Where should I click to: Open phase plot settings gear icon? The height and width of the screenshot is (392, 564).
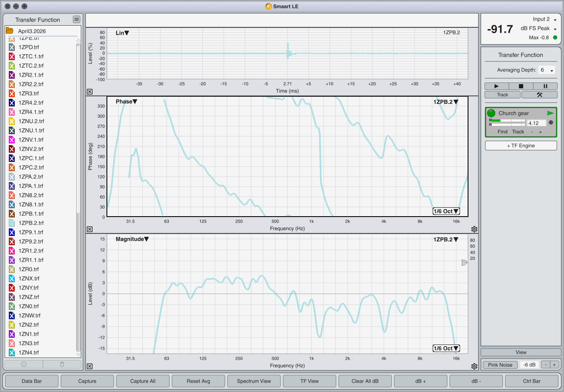(474, 229)
